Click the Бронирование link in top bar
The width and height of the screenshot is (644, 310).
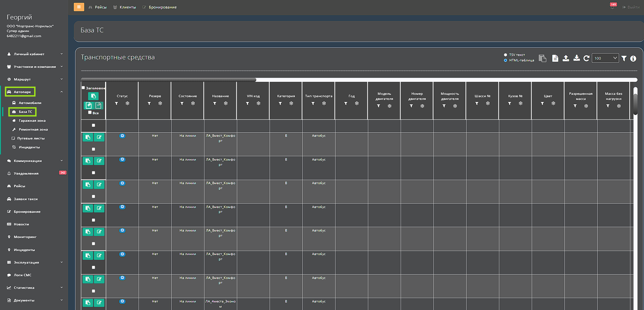coord(162,7)
